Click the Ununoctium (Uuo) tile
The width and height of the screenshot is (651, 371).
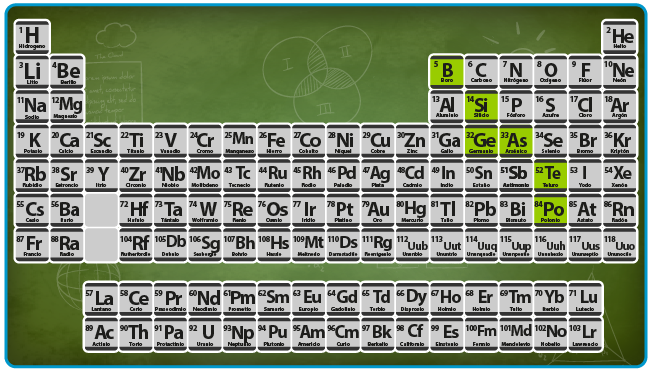(x=619, y=245)
